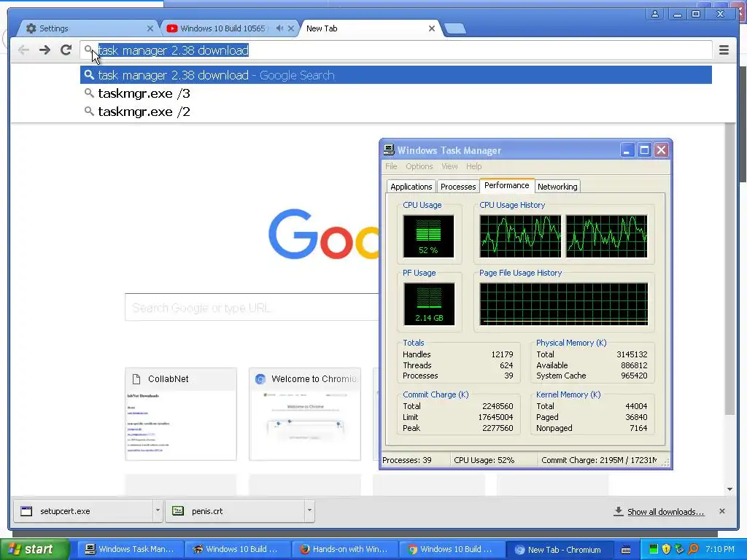This screenshot has width=747, height=560.
Task: Choose the 'taskmgr.exe /2' suggestion
Action: click(396, 112)
